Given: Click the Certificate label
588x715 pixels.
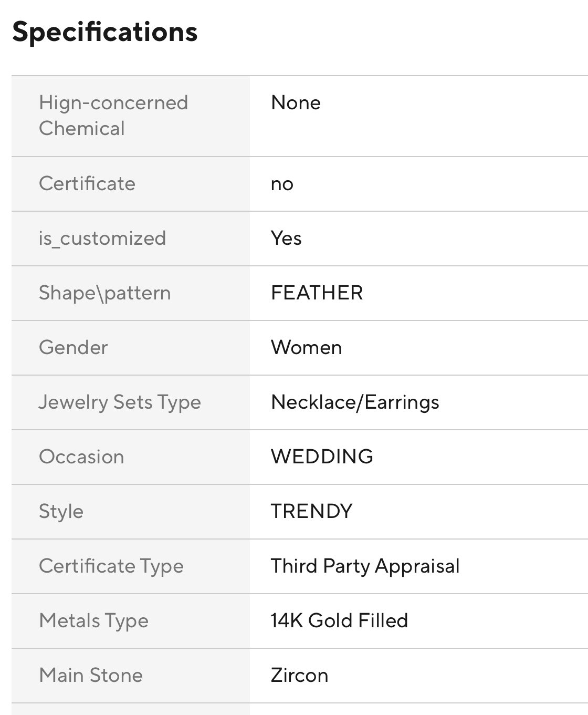Looking at the screenshot, I should pyautogui.click(x=87, y=184).
